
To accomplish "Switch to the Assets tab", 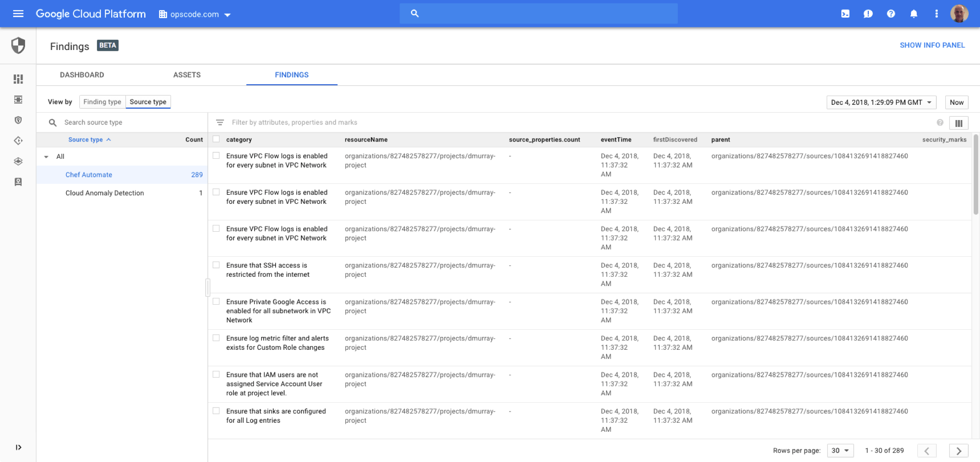I will [x=187, y=75].
